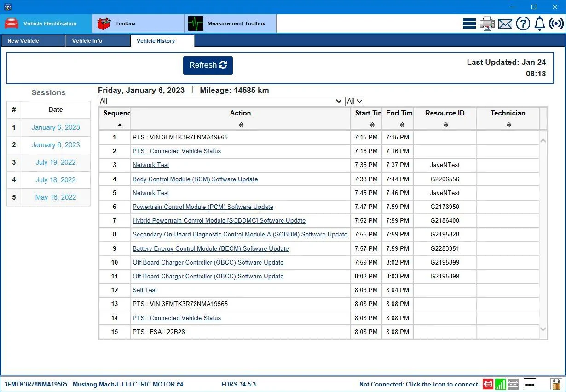This screenshot has height=392, width=566.
Task: Open session 2 dated January 6, 2023
Action: pyautogui.click(x=56, y=145)
